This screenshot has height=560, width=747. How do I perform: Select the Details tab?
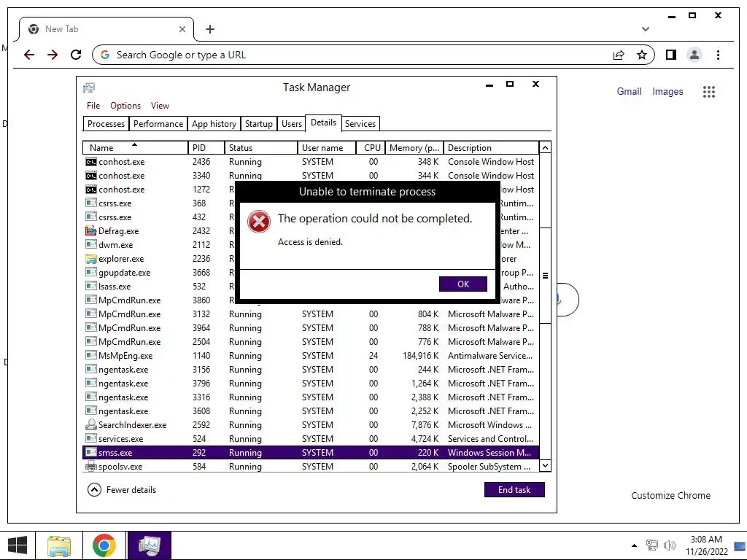click(x=323, y=122)
